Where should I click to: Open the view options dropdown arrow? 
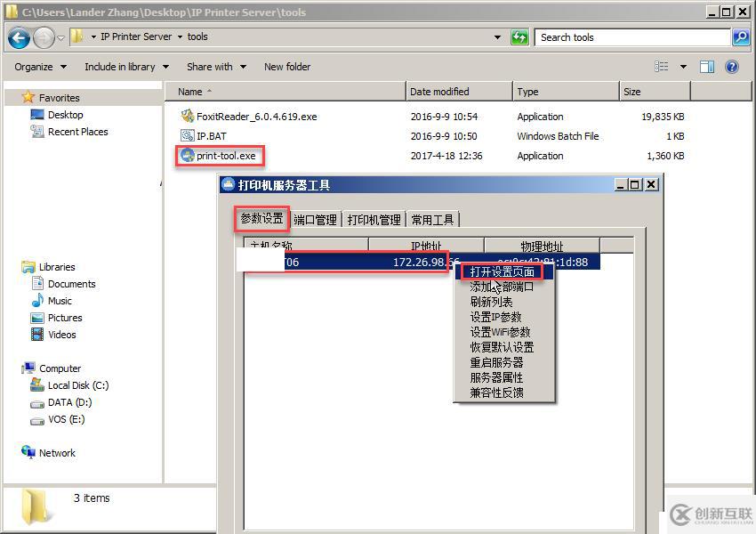click(x=683, y=67)
